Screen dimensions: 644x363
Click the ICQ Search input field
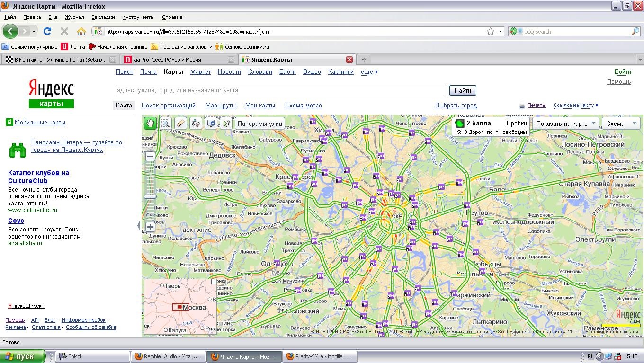(x=576, y=31)
